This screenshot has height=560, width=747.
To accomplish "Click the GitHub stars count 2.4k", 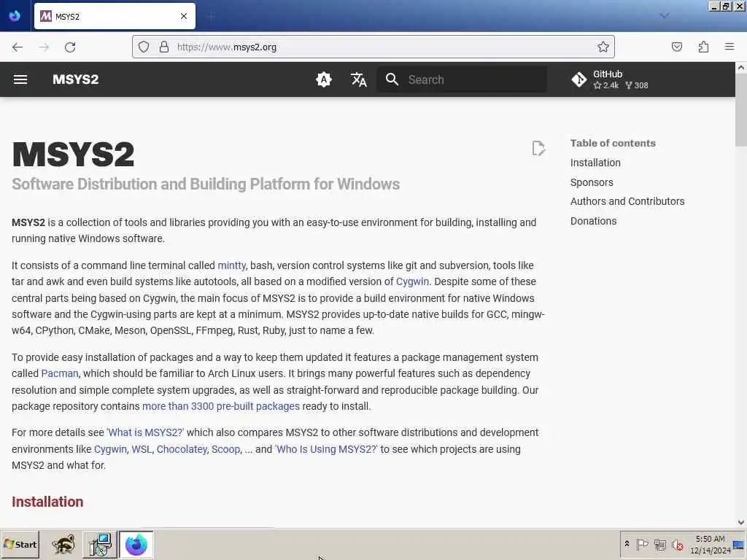I will (606, 86).
